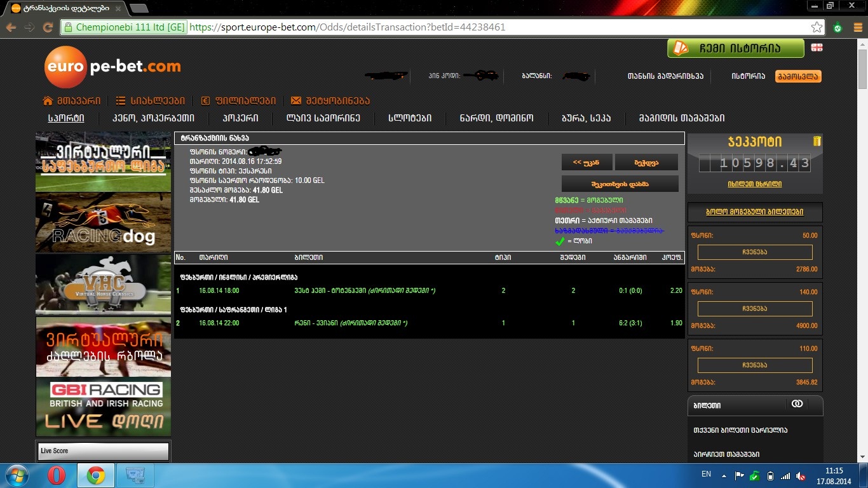The height and width of the screenshot is (488, 868).
Task: Click the Chempionebi 111 ltd security badge
Action: [123, 27]
